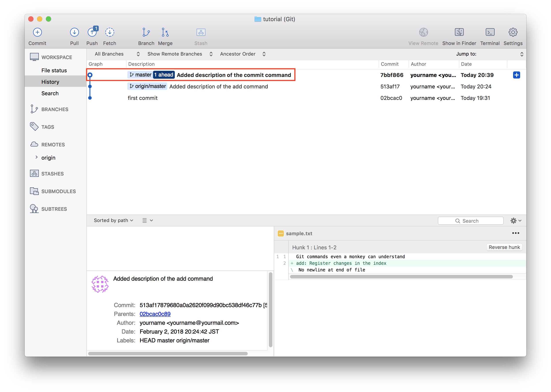Open View Remote in browser
This screenshot has height=392, width=551.
click(423, 32)
